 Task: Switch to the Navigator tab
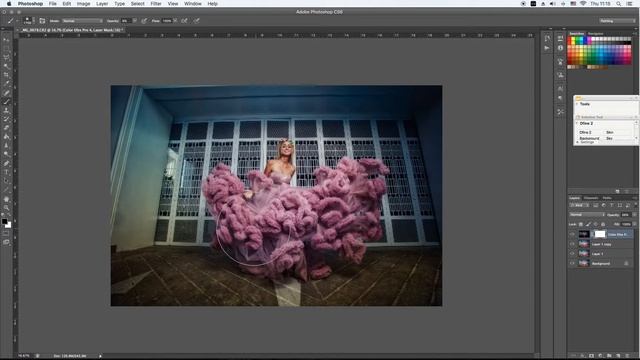click(596, 33)
